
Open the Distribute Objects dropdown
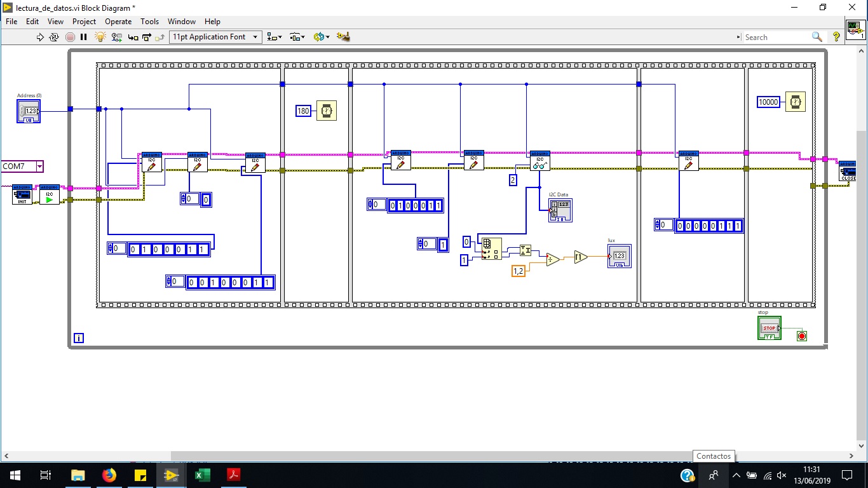pos(297,37)
